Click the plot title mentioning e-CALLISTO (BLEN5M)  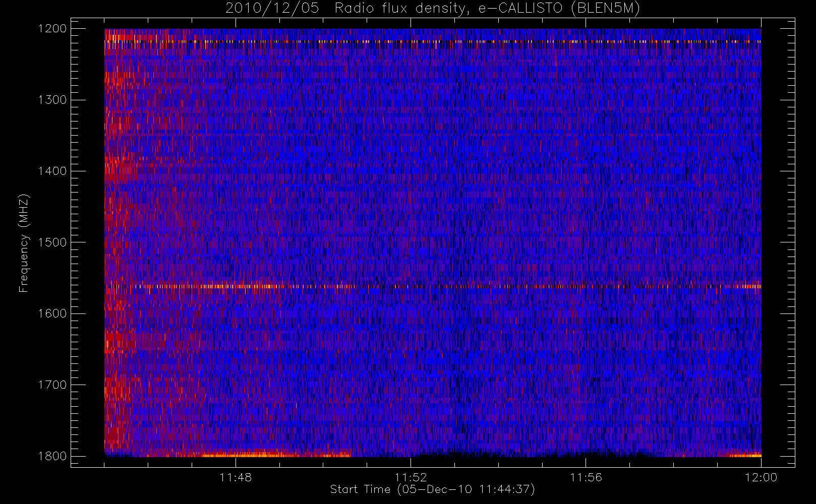(433, 8)
